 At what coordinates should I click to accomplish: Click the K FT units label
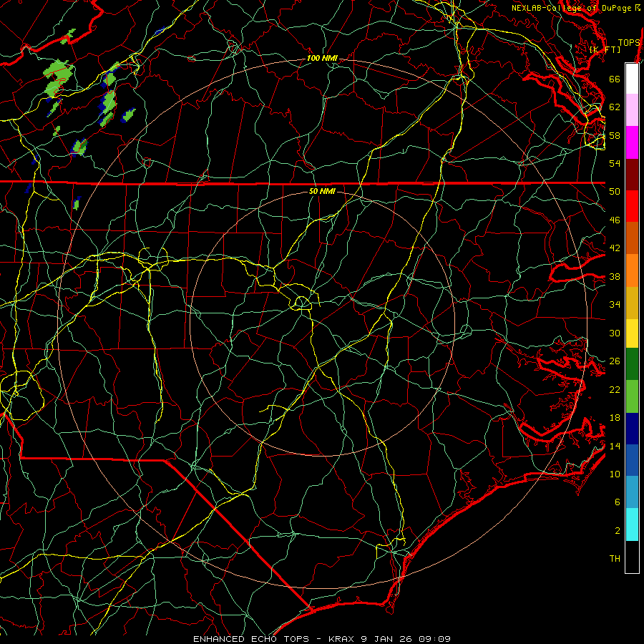click(x=605, y=49)
